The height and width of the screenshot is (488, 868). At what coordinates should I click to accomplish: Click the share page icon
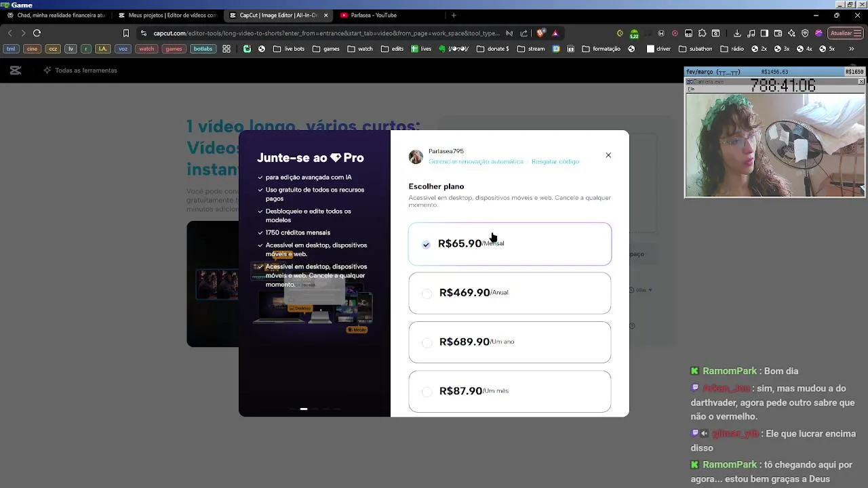pyautogui.click(x=524, y=33)
